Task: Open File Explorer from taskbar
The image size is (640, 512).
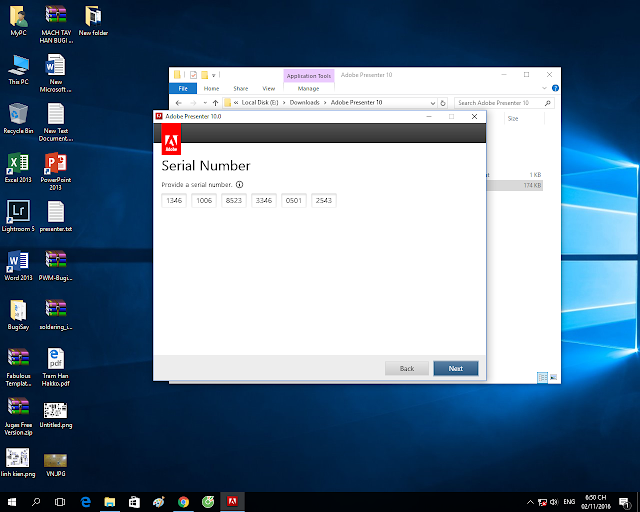Action: coord(109,502)
